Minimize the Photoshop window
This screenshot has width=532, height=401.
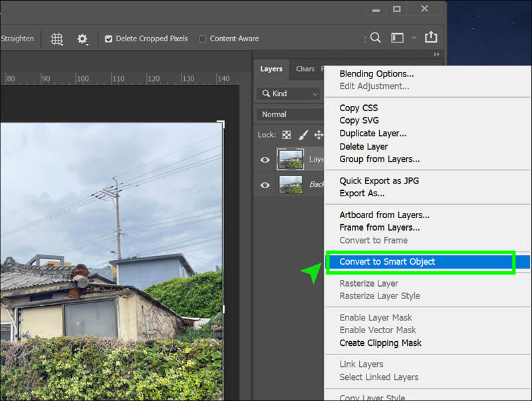[x=376, y=9]
